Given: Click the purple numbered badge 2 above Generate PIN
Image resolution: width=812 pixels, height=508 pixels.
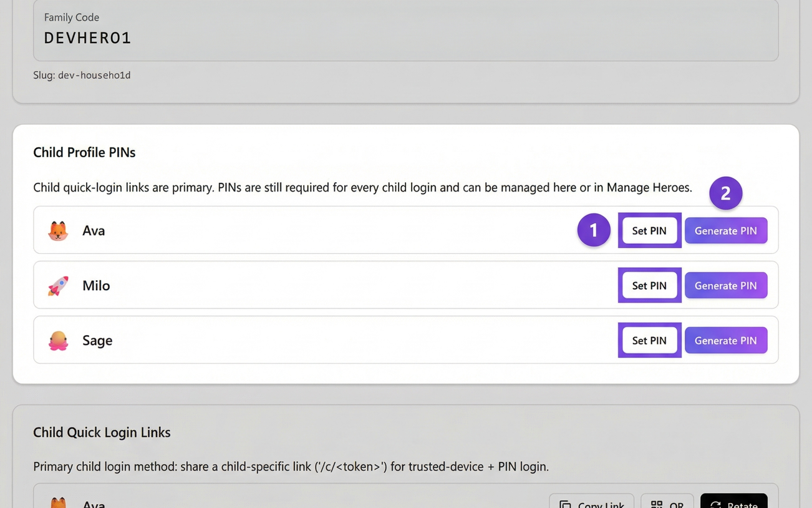Looking at the screenshot, I should tap(725, 193).
